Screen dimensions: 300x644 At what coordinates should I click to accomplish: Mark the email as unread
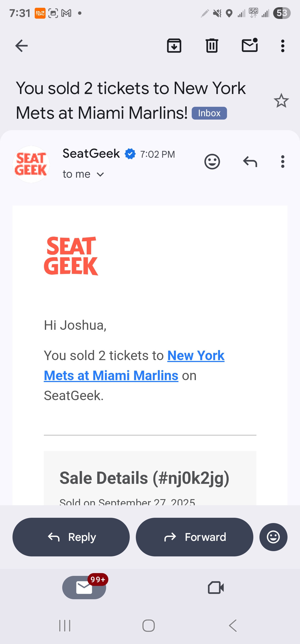pyautogui.click(x=250, y=45)
